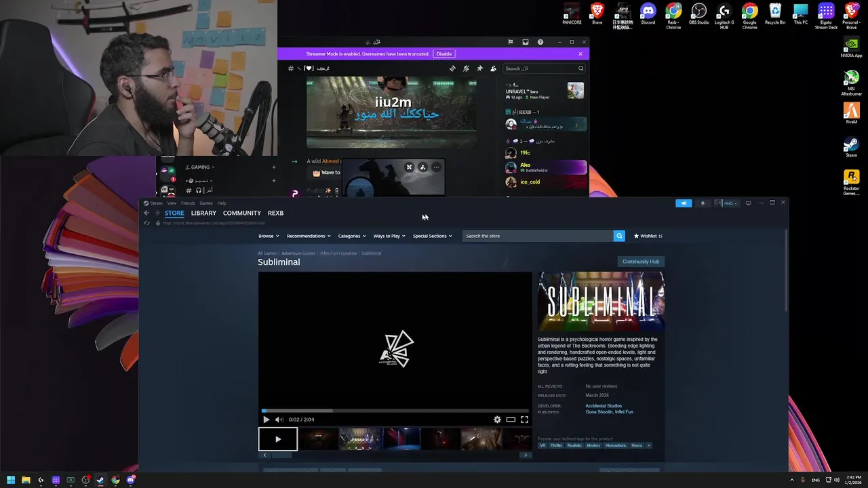The image size is (868, 488).
Task: Open the Discord inbox icon
Action: point(526,42)
